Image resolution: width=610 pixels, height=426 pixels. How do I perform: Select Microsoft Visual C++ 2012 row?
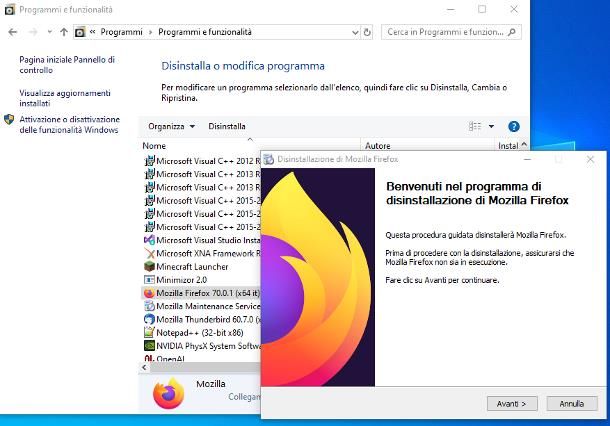(202, 161)
